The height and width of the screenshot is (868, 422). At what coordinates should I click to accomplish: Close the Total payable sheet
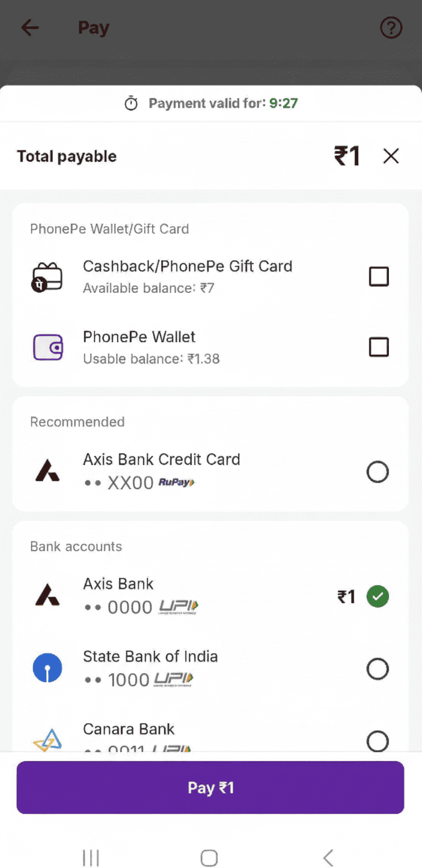[391, 156]
